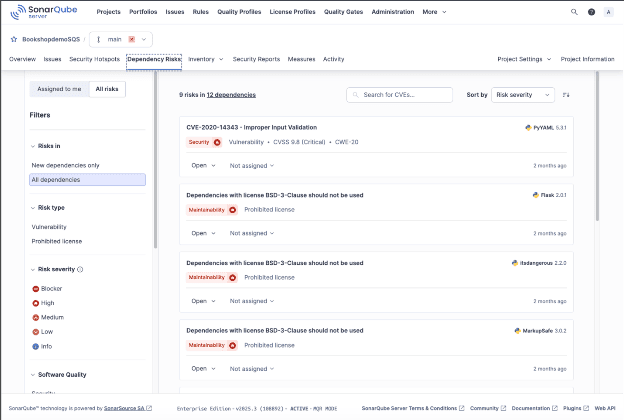Open the main branch dropdown
Image resolution: width=624 pixels, height=420 pixels.
point(121,39)
